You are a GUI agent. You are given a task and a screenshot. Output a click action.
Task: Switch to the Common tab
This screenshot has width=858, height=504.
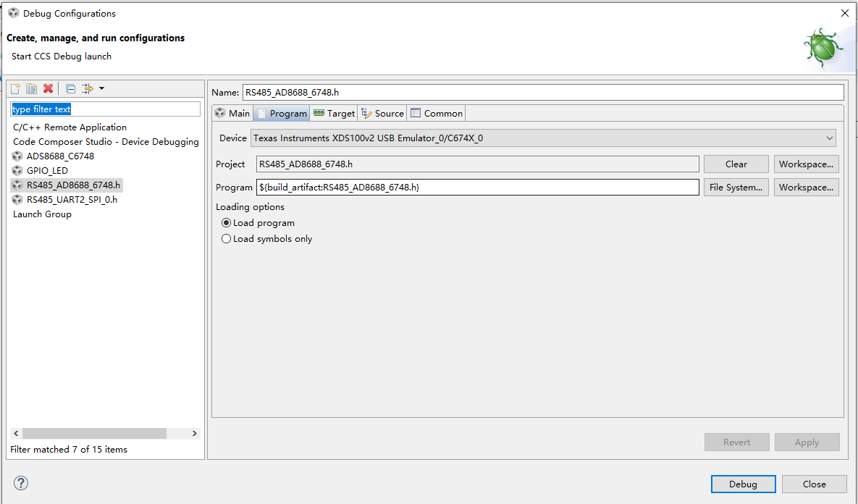click(x=436, y=113)
